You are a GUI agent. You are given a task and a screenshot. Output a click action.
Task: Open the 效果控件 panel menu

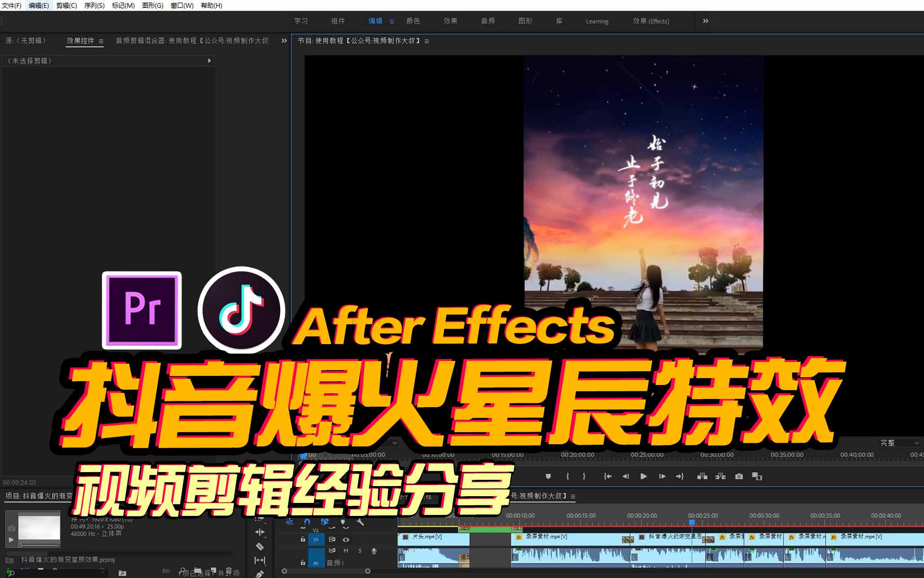101,41
